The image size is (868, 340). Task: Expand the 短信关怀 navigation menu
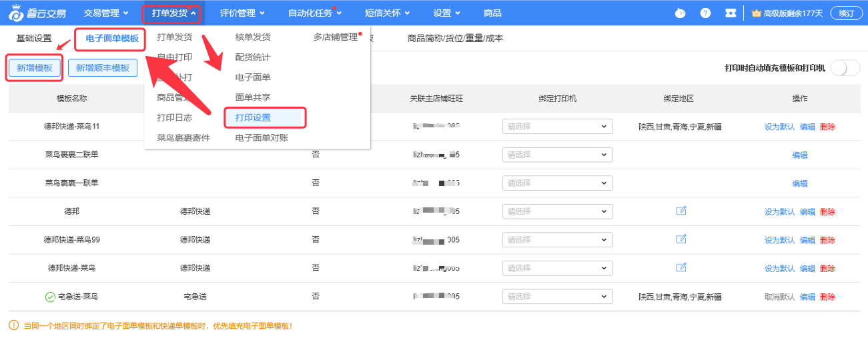click(388, 13)
